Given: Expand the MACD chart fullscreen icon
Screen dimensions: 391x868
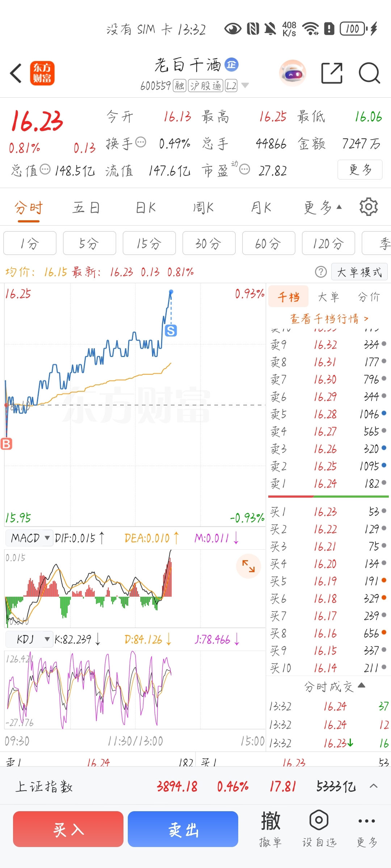Looking at the screenshot, I should pyautogui.click(x=248, y=566).
